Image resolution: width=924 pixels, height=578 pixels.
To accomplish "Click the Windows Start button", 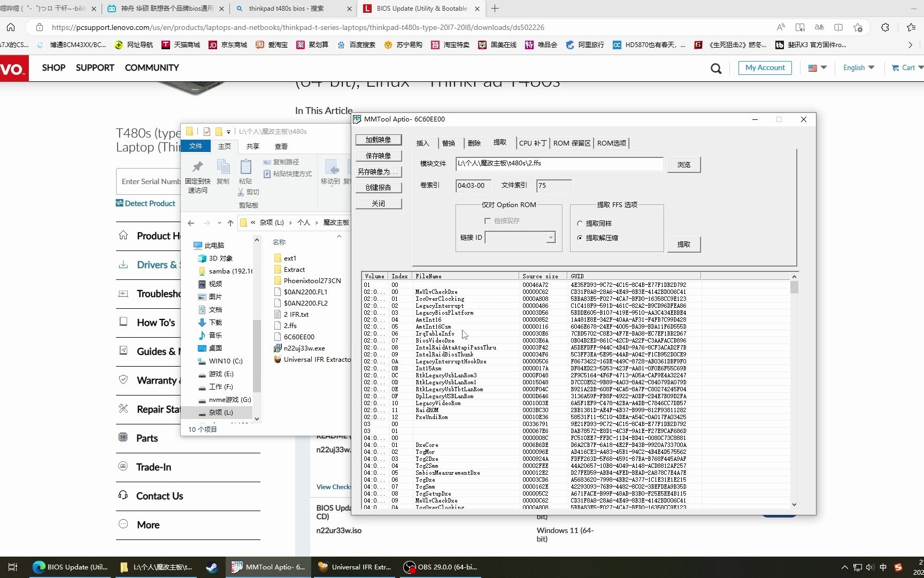I will click(12, 567).
